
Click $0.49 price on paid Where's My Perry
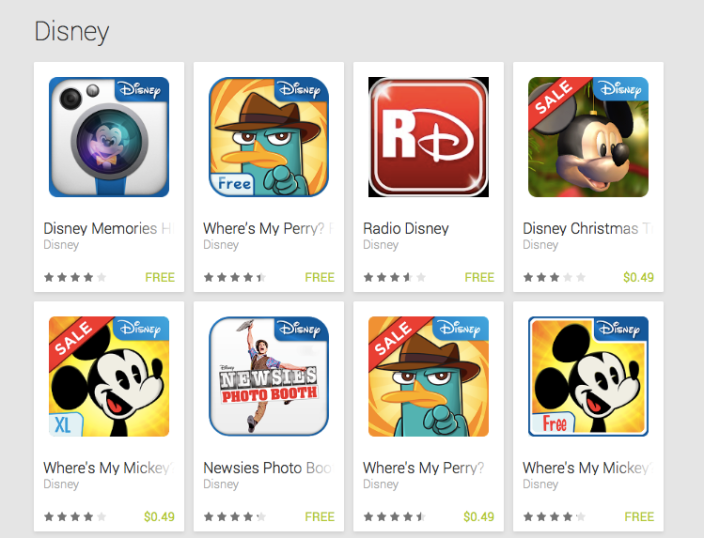(x=479, y=517)
